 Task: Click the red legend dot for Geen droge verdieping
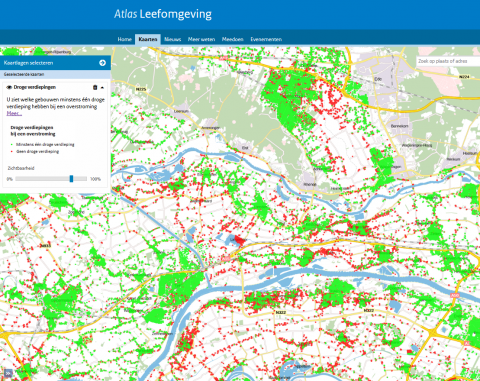pyautogui.click(x=12, y=152)
